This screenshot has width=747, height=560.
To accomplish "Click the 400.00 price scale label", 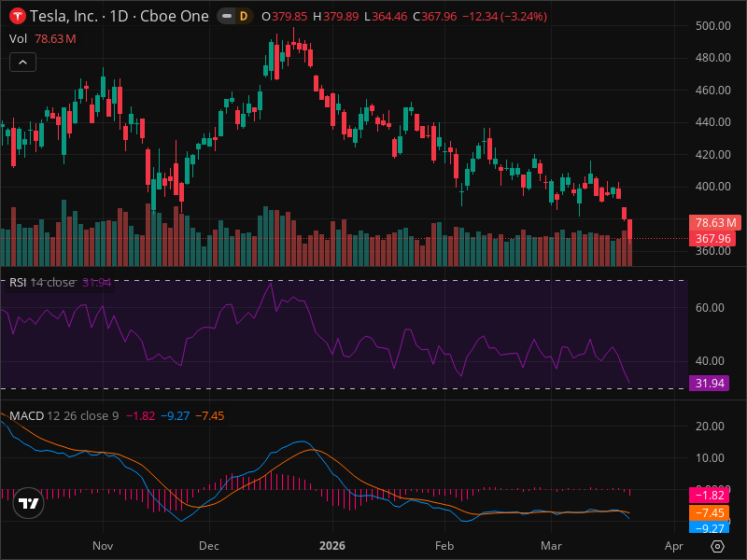I will click(712, 186).
